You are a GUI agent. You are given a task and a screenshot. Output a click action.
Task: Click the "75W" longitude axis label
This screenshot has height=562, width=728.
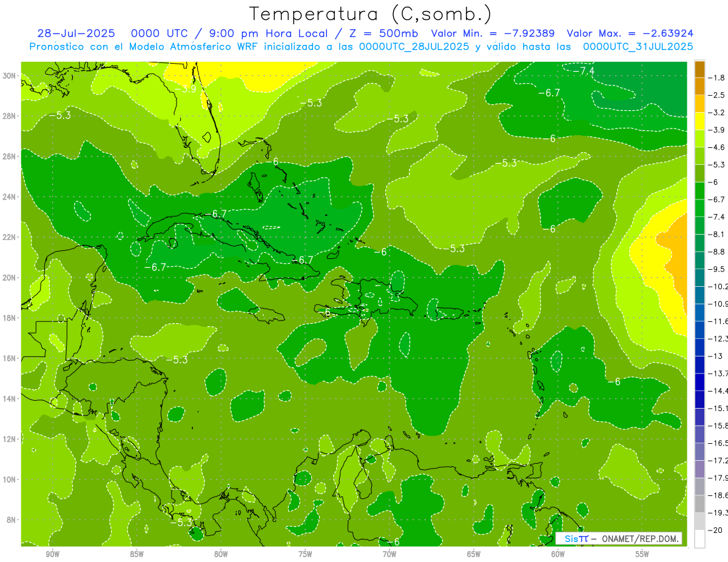(x=305, y=554)
